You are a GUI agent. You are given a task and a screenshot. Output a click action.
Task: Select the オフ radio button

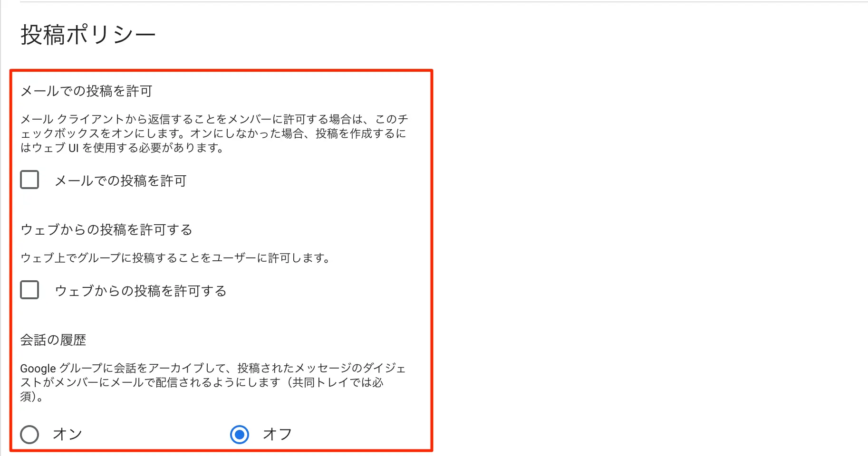tap(240, 434)
